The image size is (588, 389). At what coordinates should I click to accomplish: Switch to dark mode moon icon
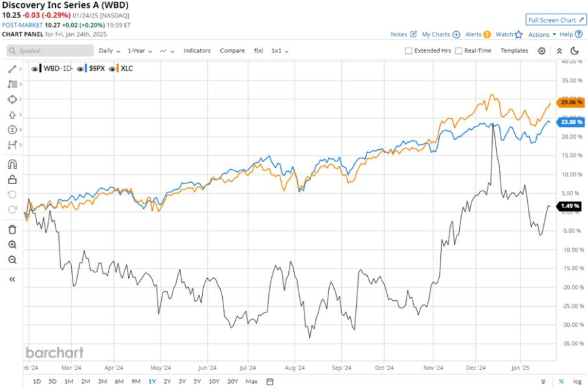[x=574, y=51]
